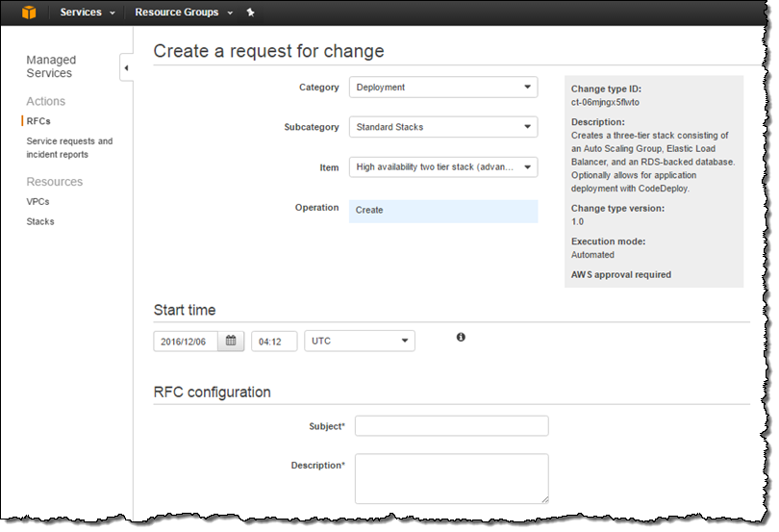Click the Managed Services sidebar heading
Screen dimensions: 779x532
click(50, 66)
